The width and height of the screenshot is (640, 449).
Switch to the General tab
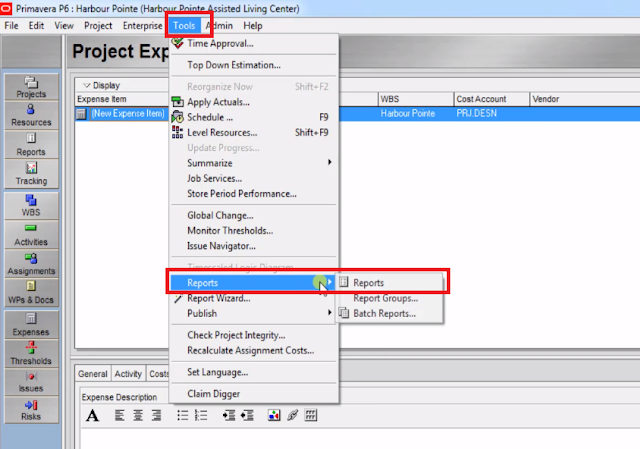click(93, 374)
